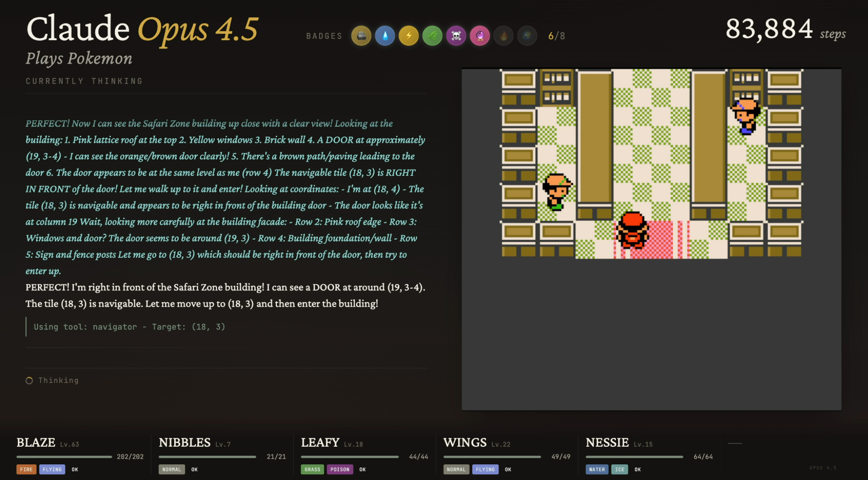Image resolution: width=868 pixels, height=480 pixels.
Task: Click the "Thinking" status text
Action: tap(58, 380)
